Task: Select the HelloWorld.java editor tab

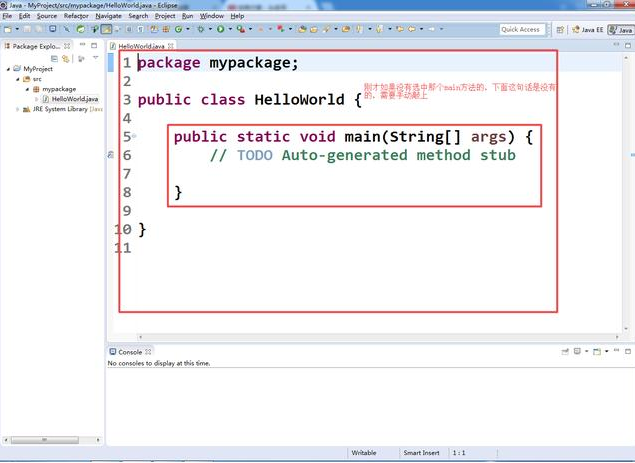Action: (x=141, y=46)
